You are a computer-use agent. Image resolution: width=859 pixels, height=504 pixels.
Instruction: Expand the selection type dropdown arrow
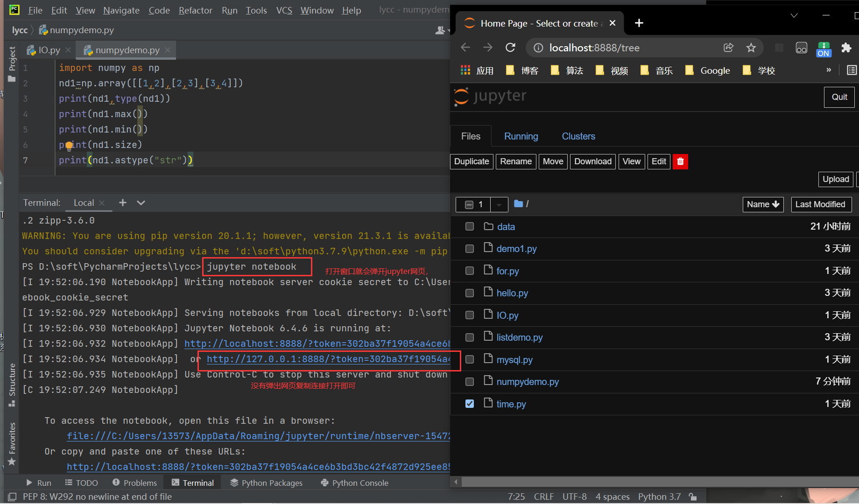tap(499, 204)
